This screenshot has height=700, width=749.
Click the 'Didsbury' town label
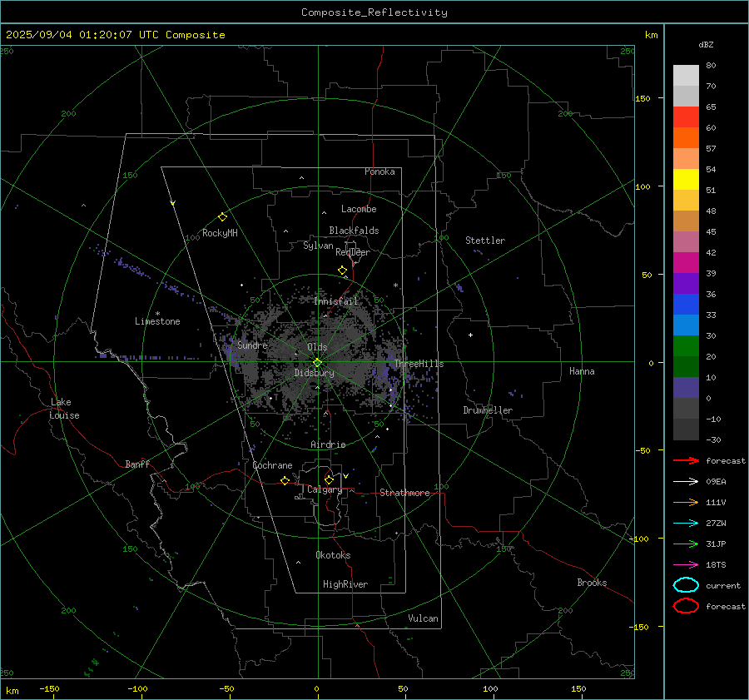314,373
